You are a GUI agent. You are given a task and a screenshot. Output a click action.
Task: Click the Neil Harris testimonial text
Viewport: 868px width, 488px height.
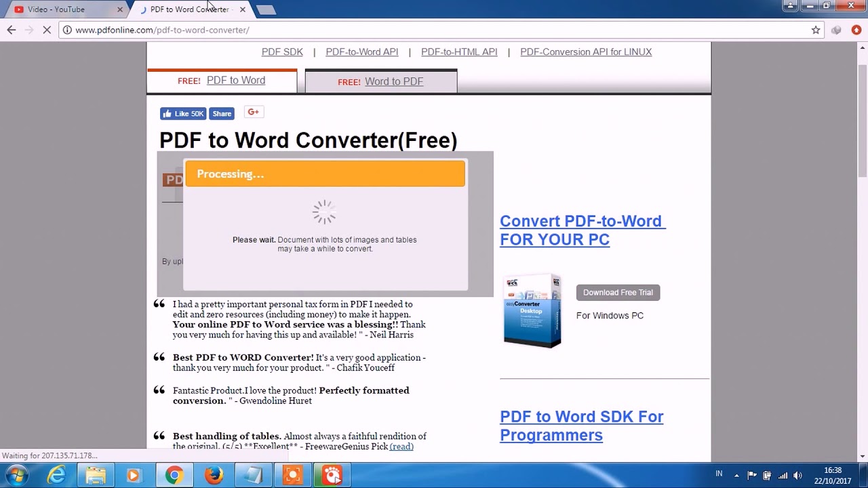[x=299, y=319]
